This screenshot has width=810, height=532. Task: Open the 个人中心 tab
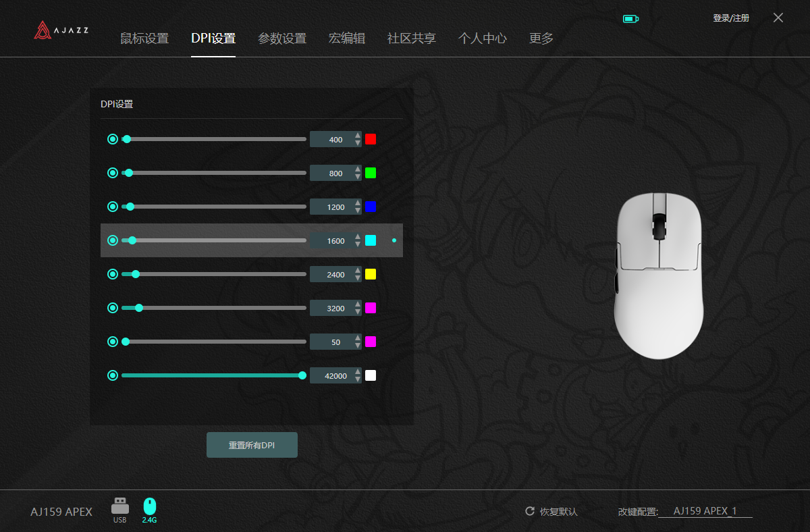point(483,38)
